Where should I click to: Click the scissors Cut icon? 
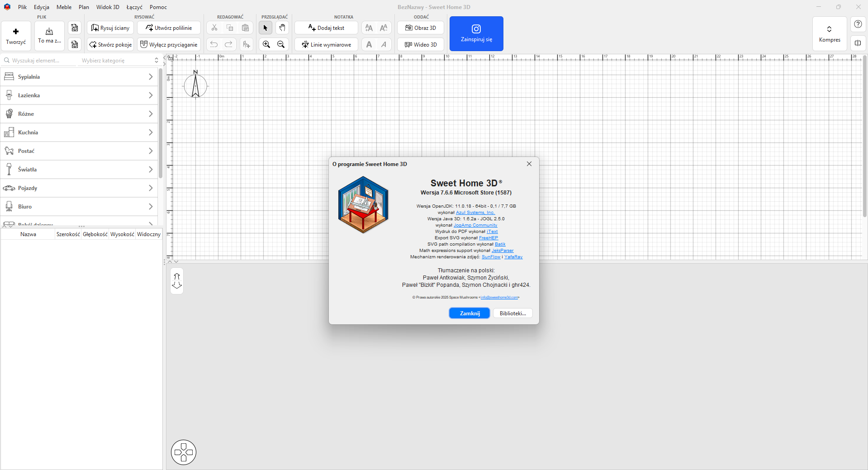point(214,28)
